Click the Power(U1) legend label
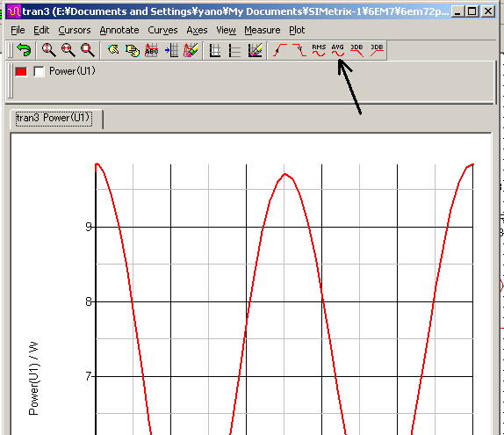 pos(72,71)
